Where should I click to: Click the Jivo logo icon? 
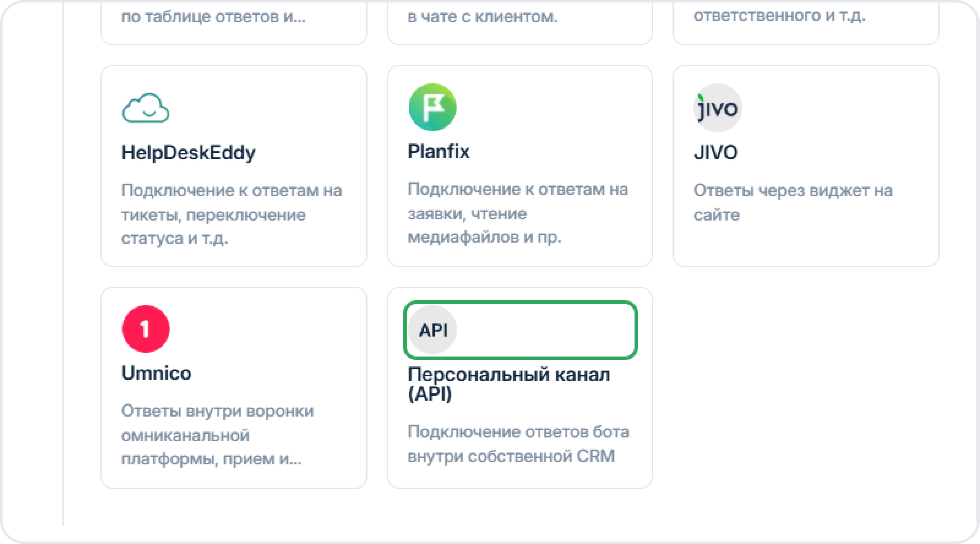[717, 108]
